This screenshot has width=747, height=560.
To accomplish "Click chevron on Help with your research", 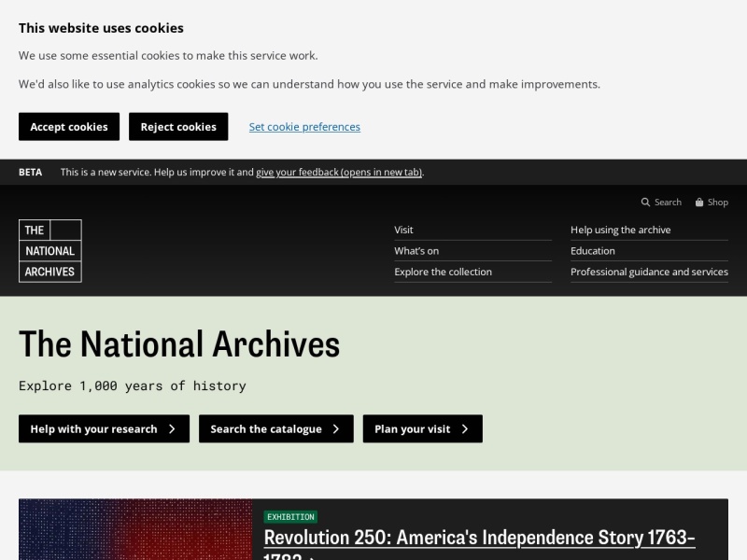I will 172,429.
